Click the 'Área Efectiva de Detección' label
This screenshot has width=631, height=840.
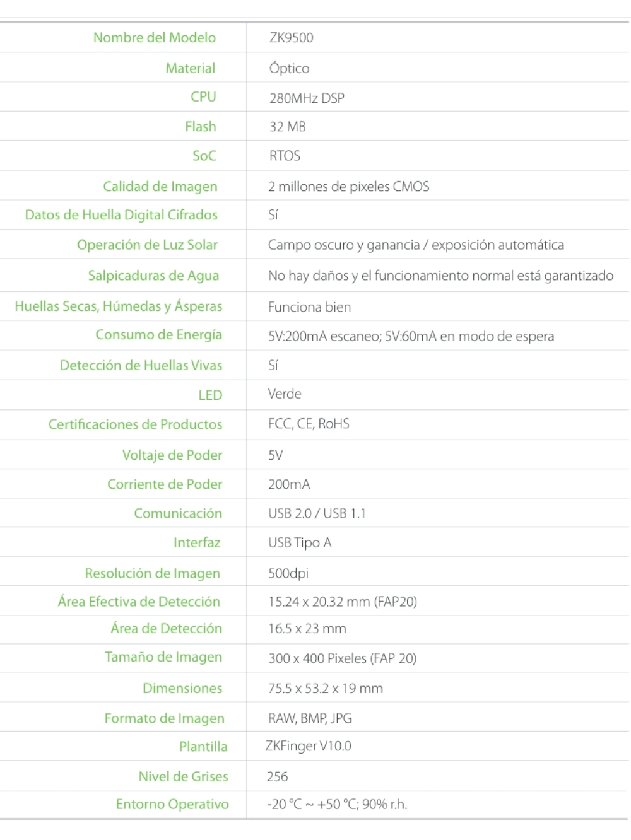click(x=139, y=602)
